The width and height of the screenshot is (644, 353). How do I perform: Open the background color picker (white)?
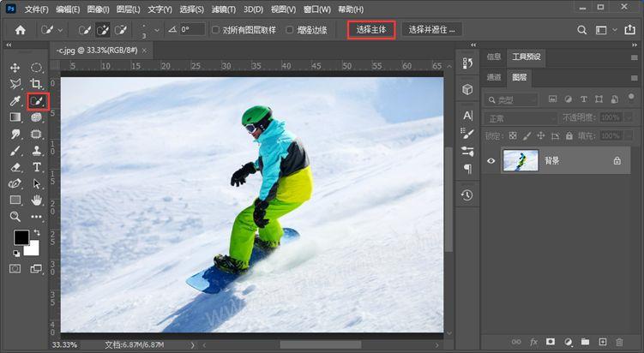[33, 250]
